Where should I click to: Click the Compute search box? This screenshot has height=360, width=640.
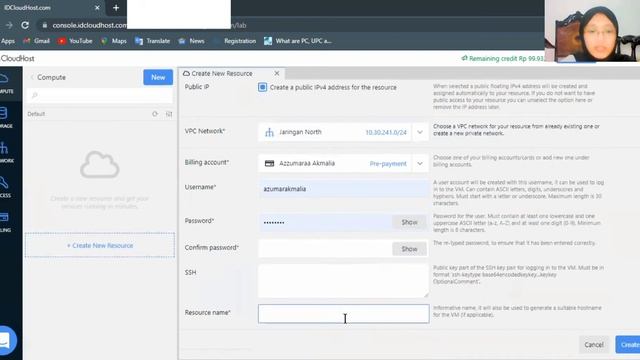100,96
